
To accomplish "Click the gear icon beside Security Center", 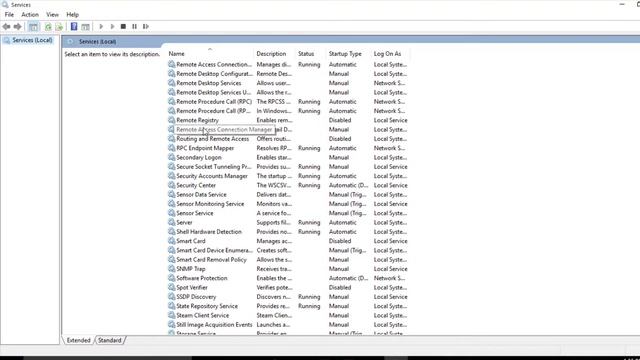I will tap(172, 185).
